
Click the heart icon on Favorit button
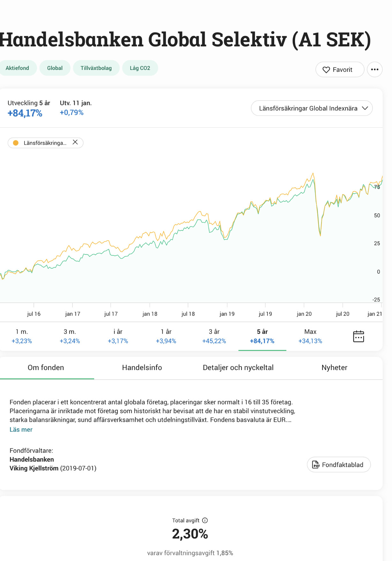326,70
